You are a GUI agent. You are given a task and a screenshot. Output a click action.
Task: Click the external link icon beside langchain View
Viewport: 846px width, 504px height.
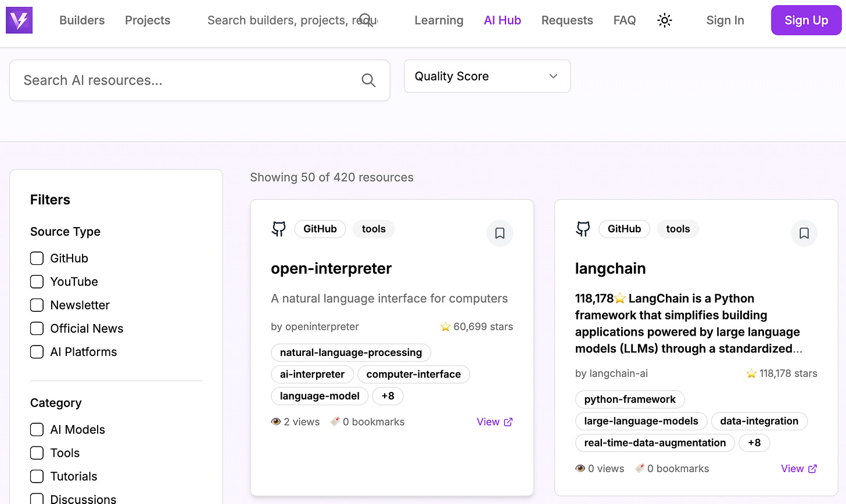(x=813, y=469)
